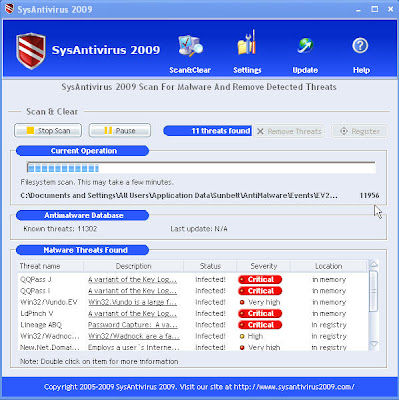
Task: Click the scan progress bar
Action: [x=201, y=168]
